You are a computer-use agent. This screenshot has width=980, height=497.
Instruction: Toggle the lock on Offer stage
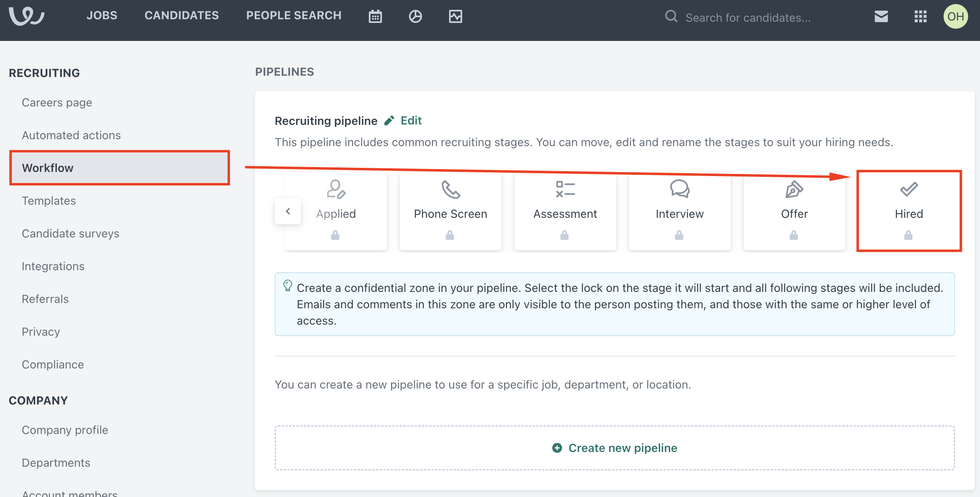point(794,235)
